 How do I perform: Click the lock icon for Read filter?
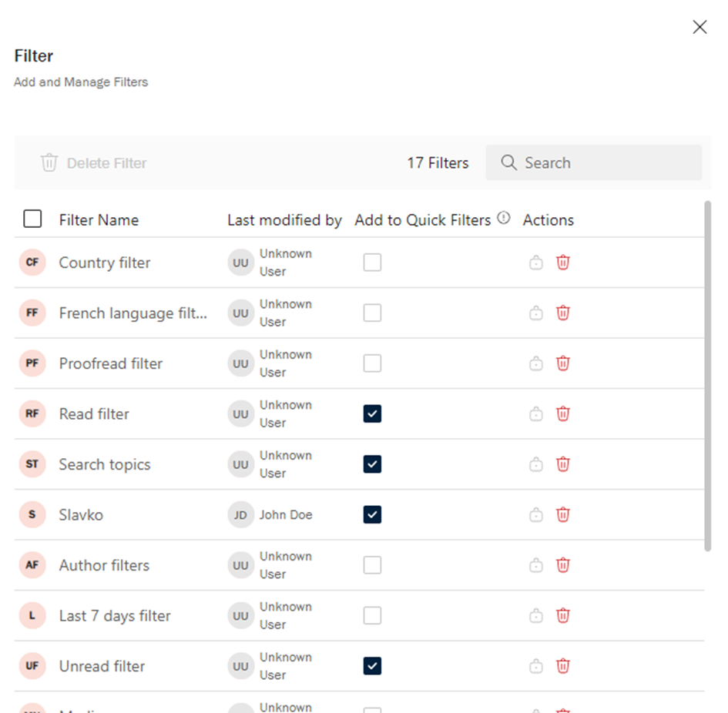536,414
